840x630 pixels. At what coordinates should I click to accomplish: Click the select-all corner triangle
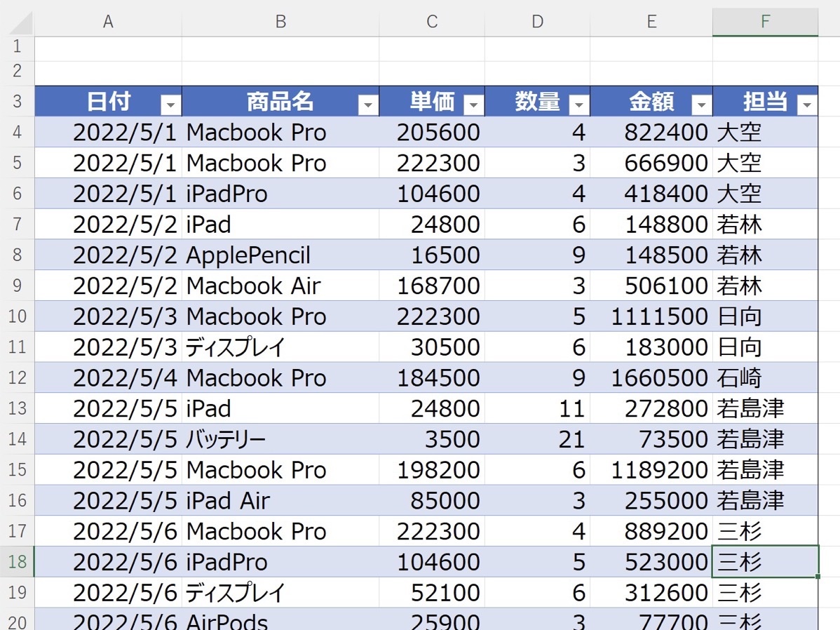coord(20,23)
